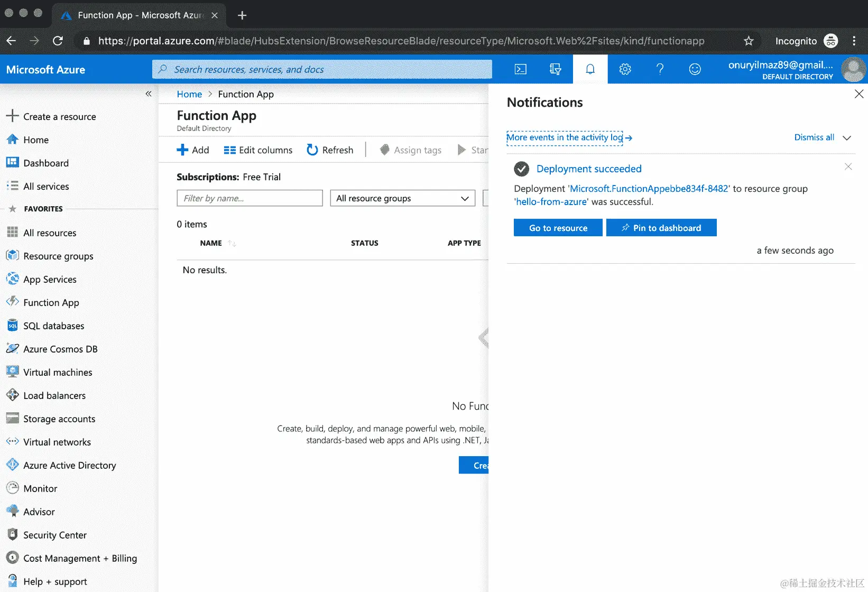This screenshot has height=592, width=868.
Task: Click the Security Center shield icon
Action: coord(12,534)
